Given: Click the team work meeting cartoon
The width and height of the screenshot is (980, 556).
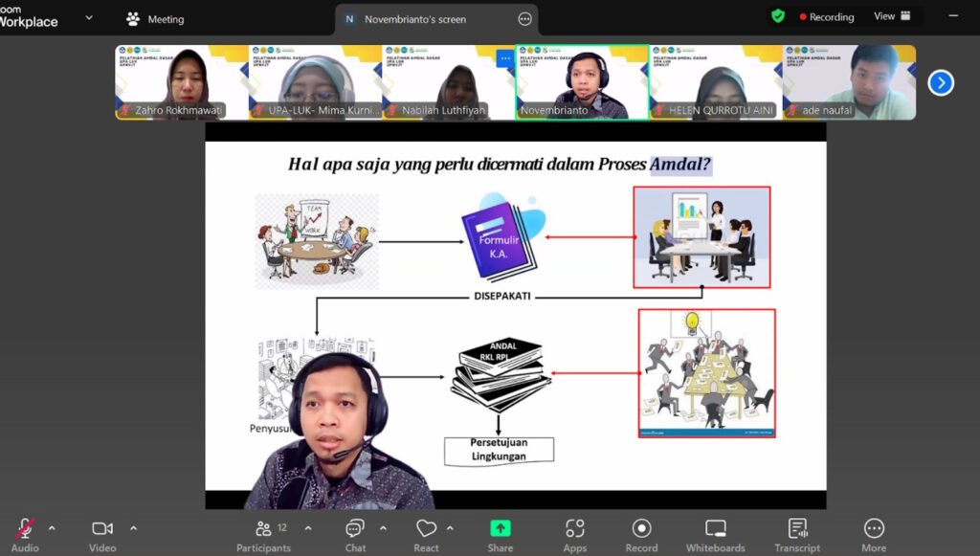Looking at the screenshot, I should (x=316, y=240).
